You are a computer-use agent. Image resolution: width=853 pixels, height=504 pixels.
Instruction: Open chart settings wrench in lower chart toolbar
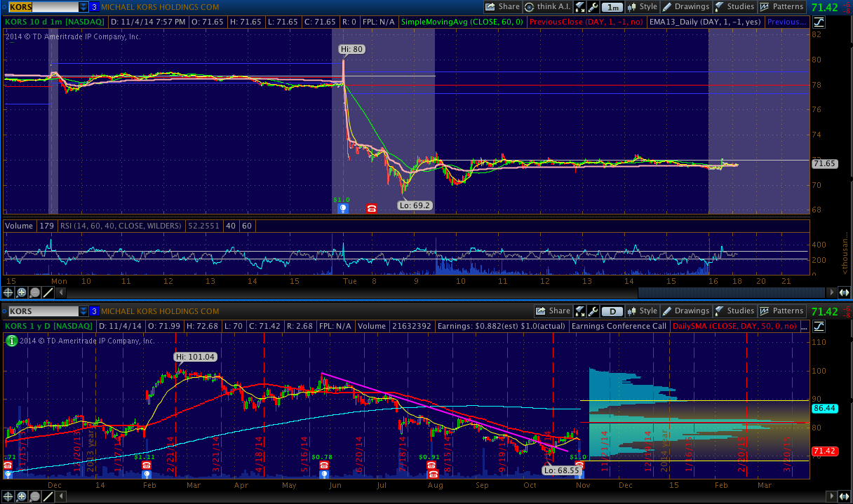tap(593, 311)
